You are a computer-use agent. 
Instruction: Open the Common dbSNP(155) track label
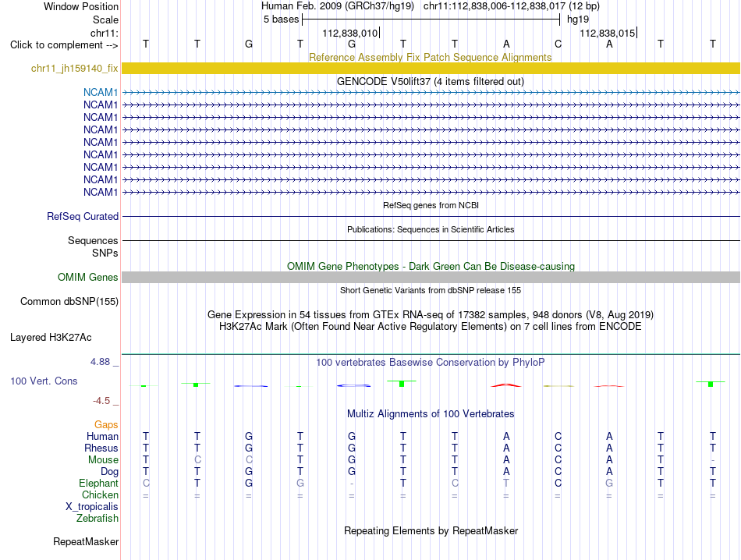click(x=69, y=302)
